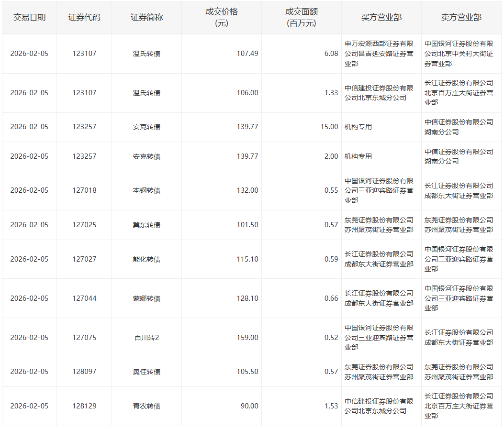Click the 证券代码 column header
504x429 pixels.
point(84,17)
